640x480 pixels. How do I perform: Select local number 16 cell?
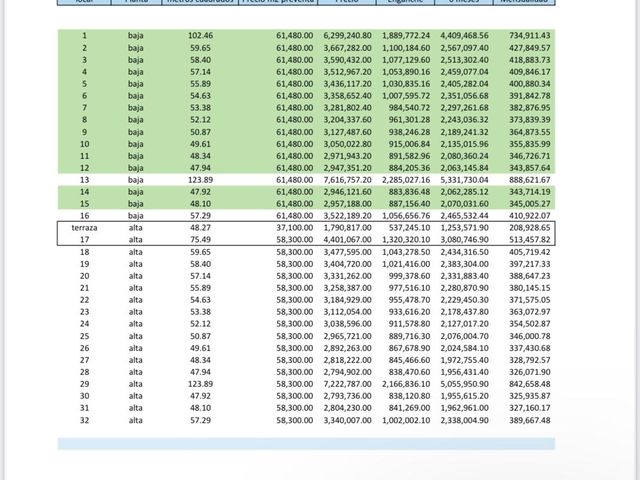point(84,216)
